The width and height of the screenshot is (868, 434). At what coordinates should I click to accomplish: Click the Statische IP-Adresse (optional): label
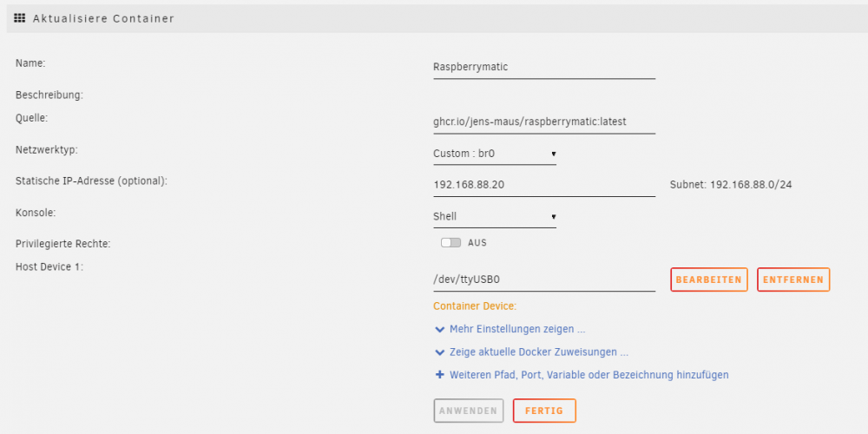(91, 181)
